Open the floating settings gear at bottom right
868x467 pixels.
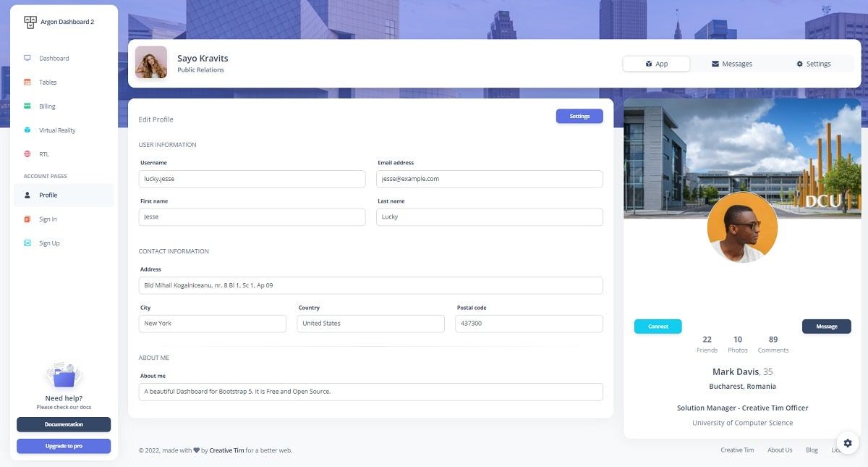coord(847,442)
